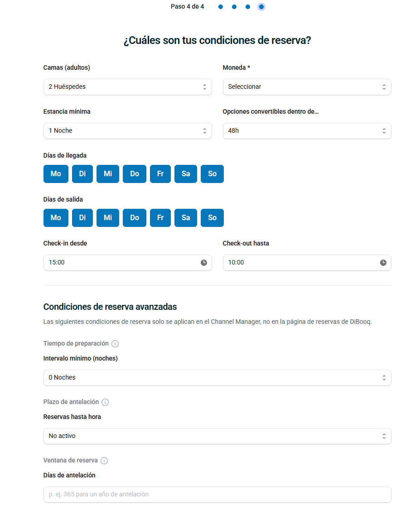The height and width of the screenshot is (515, 420).
Task: Click info icon next to Tiempo de preparación
Action: pos(115,343)
